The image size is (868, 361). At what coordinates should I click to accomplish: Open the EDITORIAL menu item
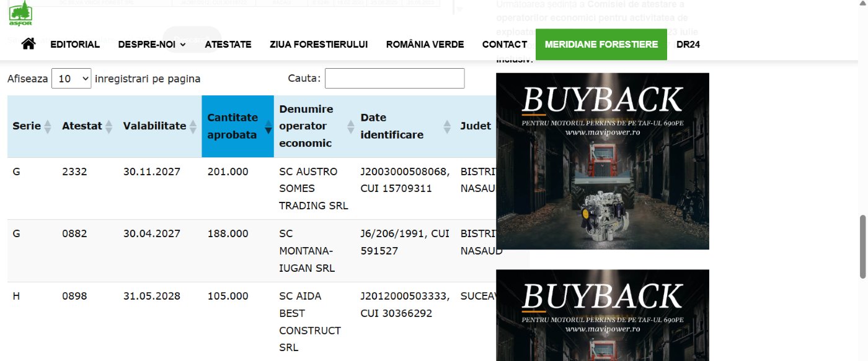75,45
